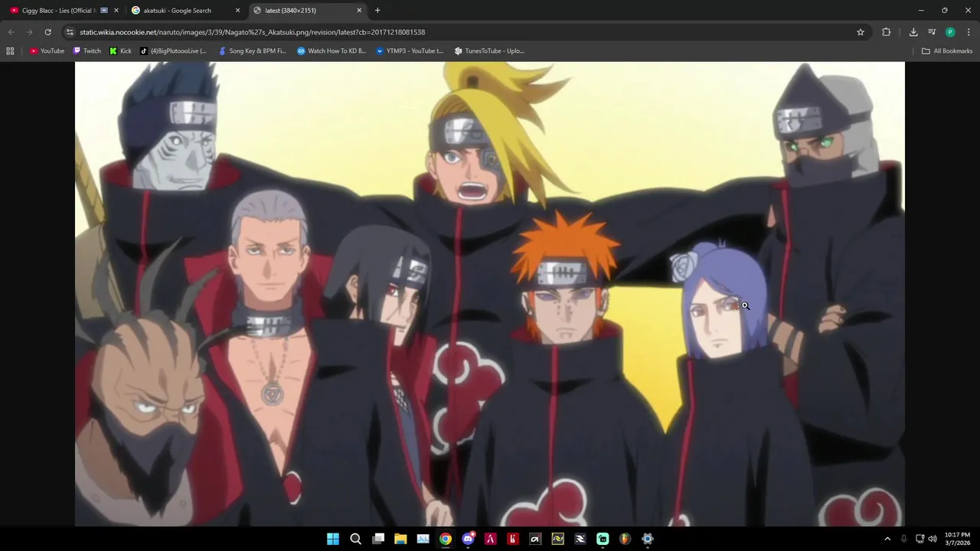The image size is (980, 551).
Task: Select the latest (3840×2151) tab
Action: (x=307, y=11)
